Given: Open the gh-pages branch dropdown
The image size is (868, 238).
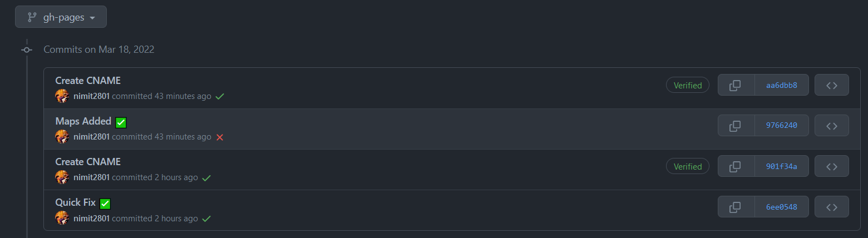Looking at the screenshot, I should [x=61, y=17].
